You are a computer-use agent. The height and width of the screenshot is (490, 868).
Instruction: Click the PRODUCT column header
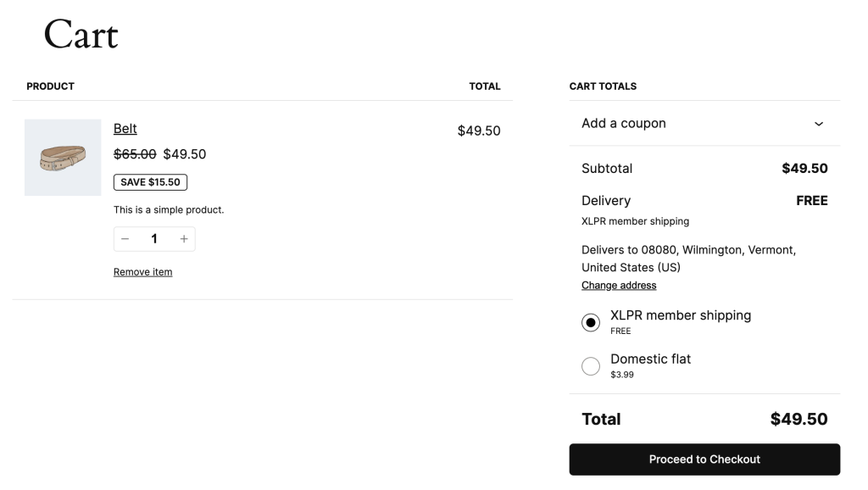coord(50,86)
